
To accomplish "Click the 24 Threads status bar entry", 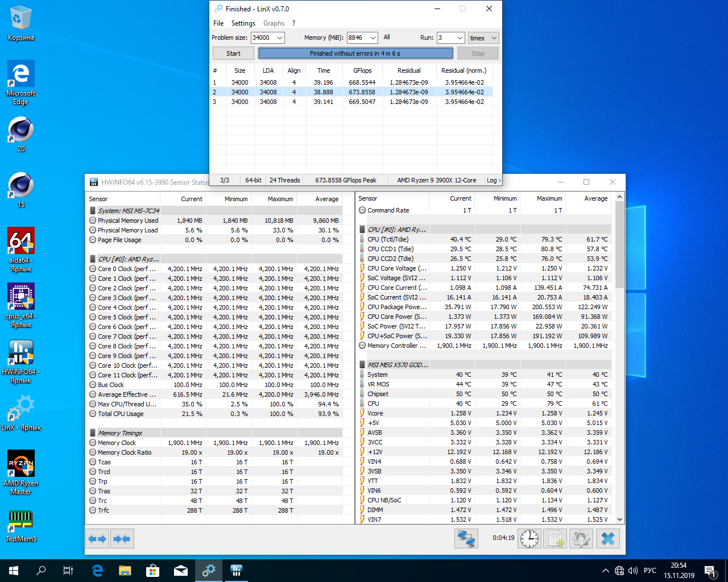I will (284, 180).
